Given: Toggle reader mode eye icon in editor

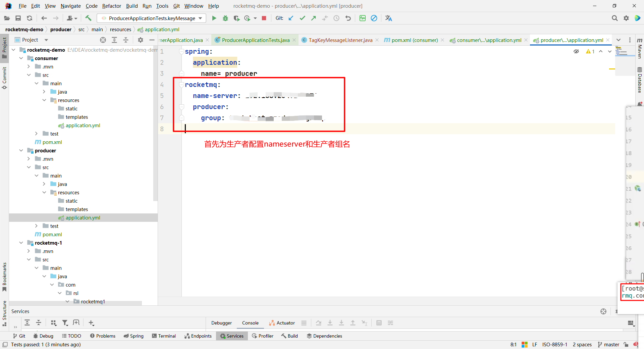Looking at the screenshot, I should coord(576,51).
